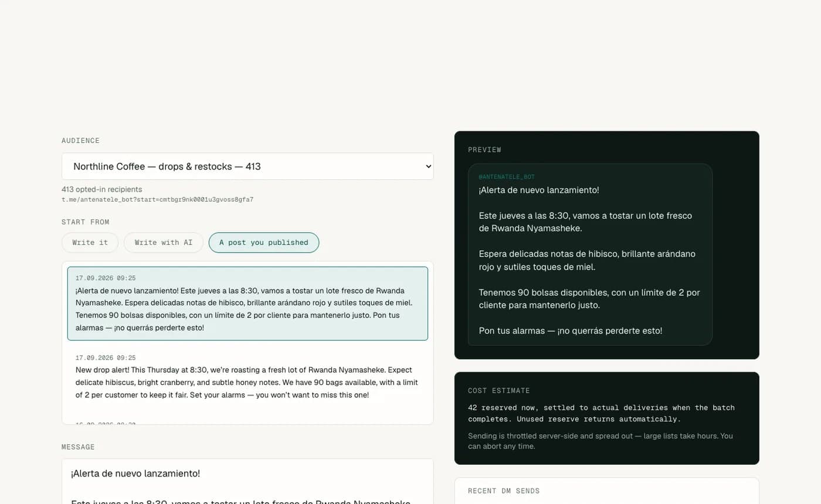Image resolution: width=821 pixels, height=504 pixels.
Task: Click the "Message" section label
Action: pyautogui.click(x=78, y=447)
